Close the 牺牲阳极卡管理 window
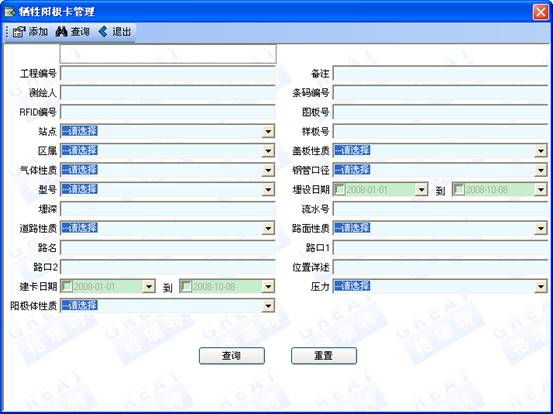 540,12
